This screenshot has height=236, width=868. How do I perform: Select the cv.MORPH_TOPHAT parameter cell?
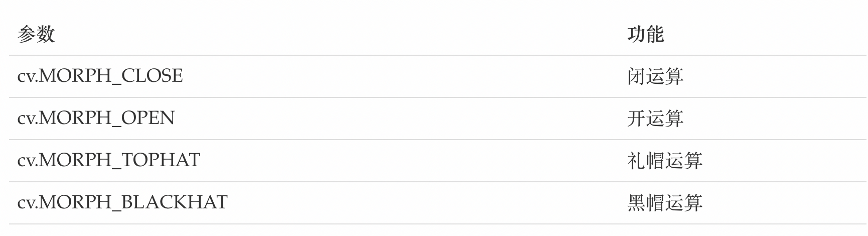[x=108, y=161]
